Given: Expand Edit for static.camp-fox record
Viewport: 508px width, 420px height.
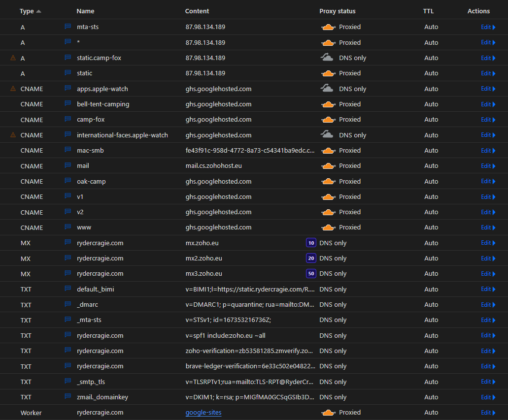Looking at the screenshot, I should click(x=488, y=58).
